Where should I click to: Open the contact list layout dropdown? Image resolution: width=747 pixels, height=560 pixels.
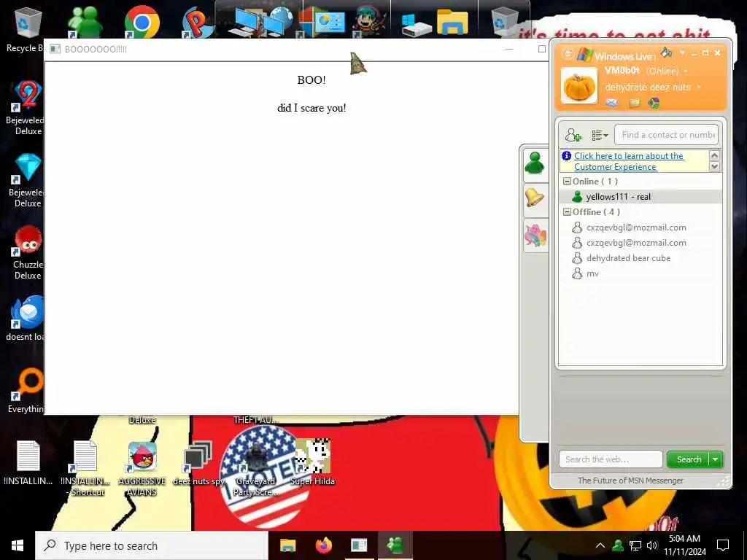point(600,136)
